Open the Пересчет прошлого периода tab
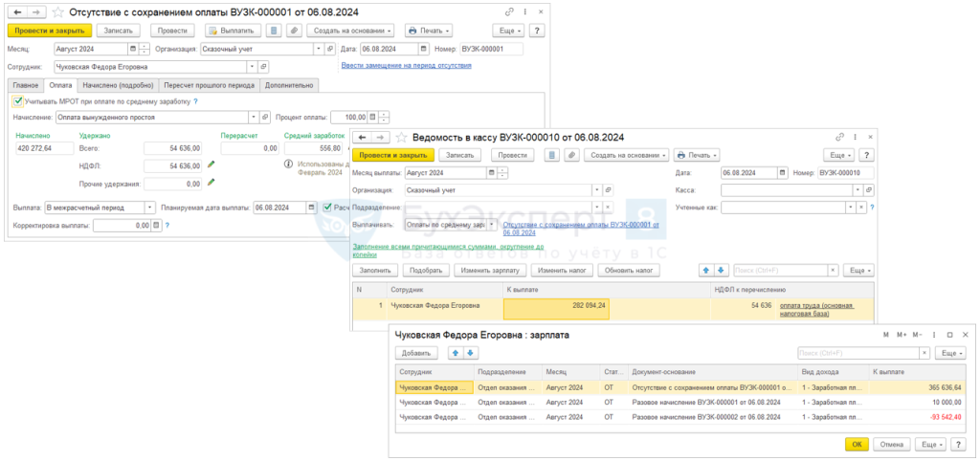Viewport: 980px width, 461px height. [212, 85]
